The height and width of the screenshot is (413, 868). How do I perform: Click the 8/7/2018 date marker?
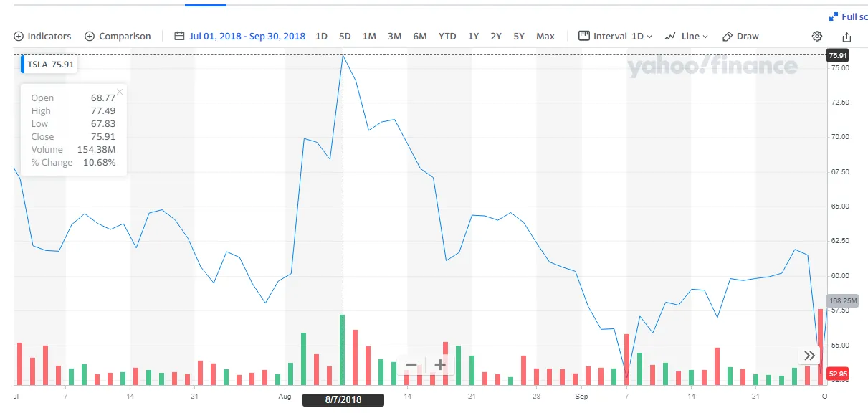[343, 400]
